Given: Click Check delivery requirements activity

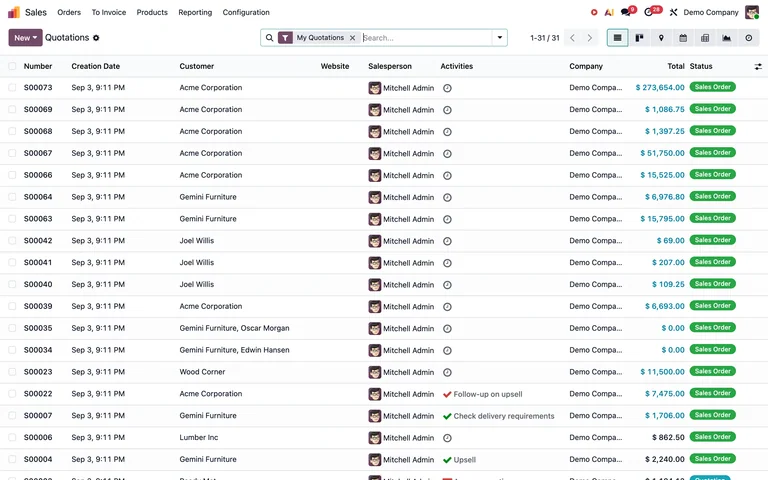Looking at the screenshot, I should coord(499,416).
